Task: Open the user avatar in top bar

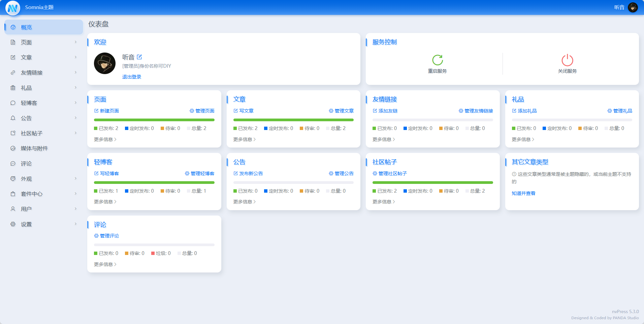Action: point(633,7)
